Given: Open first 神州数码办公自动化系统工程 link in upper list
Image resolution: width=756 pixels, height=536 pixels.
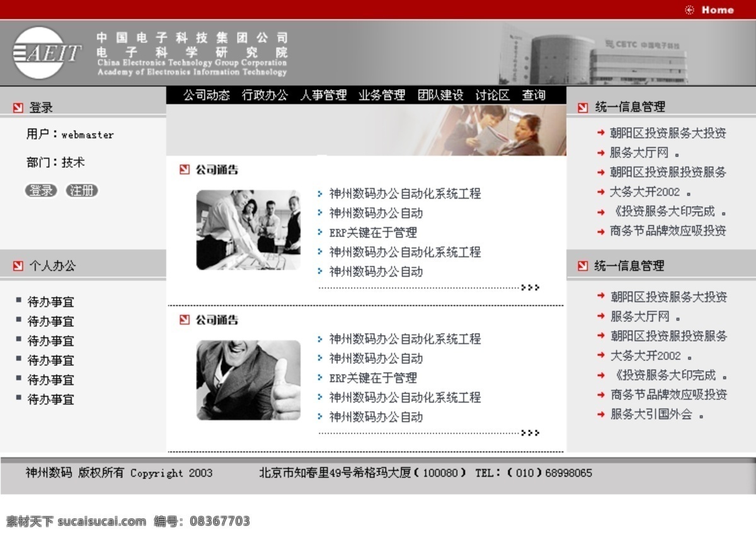Looking at the screenshot, I should pos(405,193).
